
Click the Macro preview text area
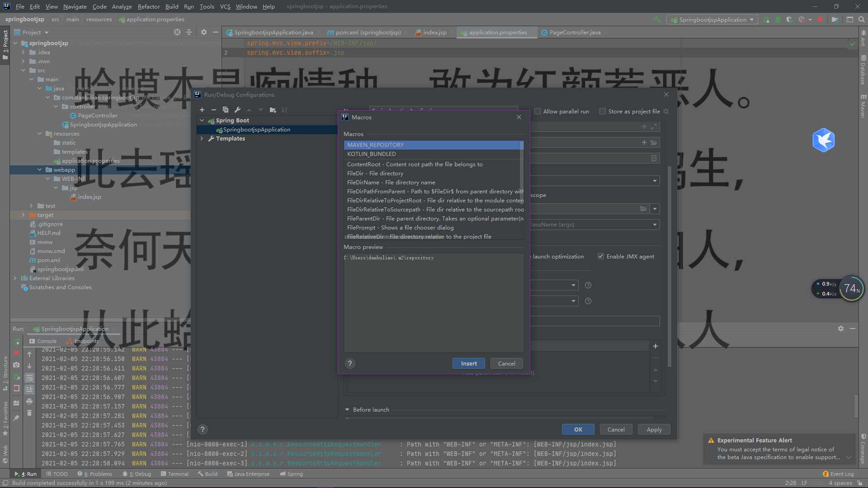click(x=434, y=303)
